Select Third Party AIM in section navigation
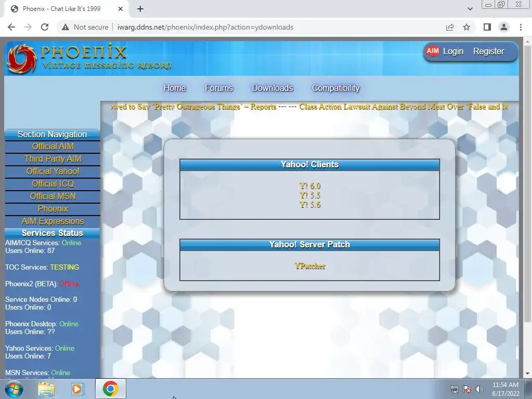 (x=52, y=159)
